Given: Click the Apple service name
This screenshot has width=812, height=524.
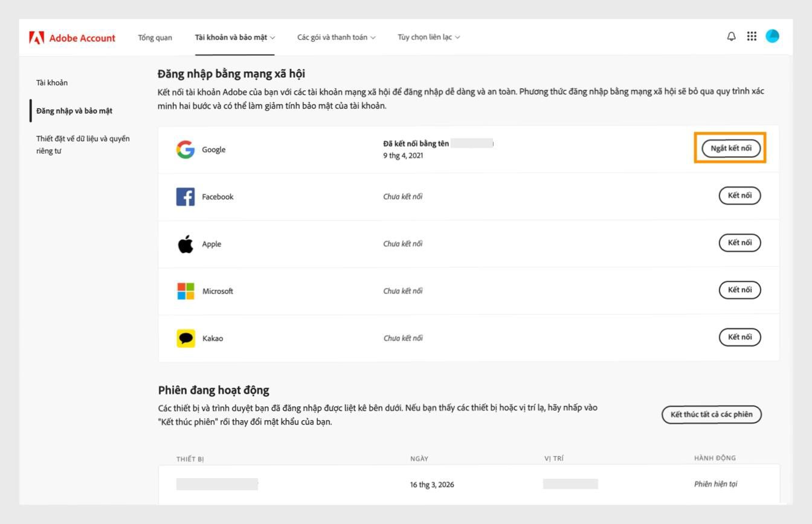Looking at the screenshot, I should point(211,244).
